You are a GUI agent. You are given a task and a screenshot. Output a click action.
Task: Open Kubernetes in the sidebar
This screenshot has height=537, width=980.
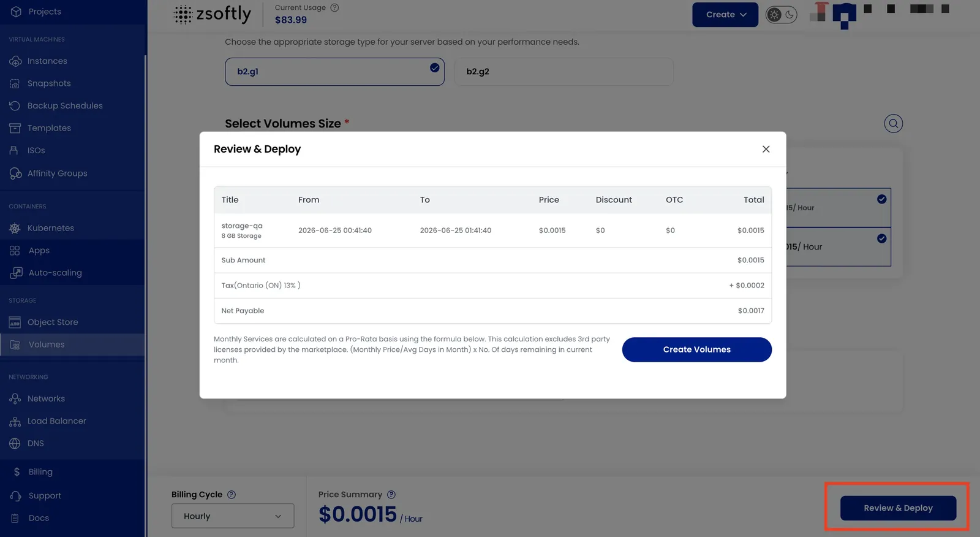[51, 228]
